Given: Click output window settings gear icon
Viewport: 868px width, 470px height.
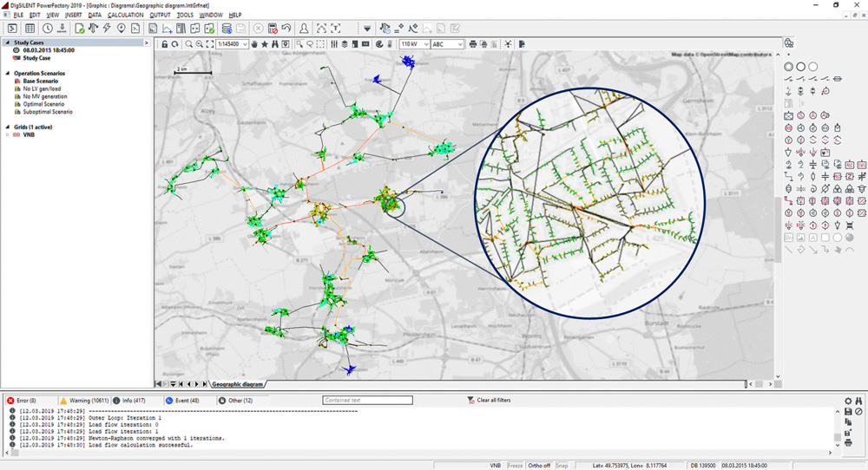Looking at the screenshot, I should 848,401.
